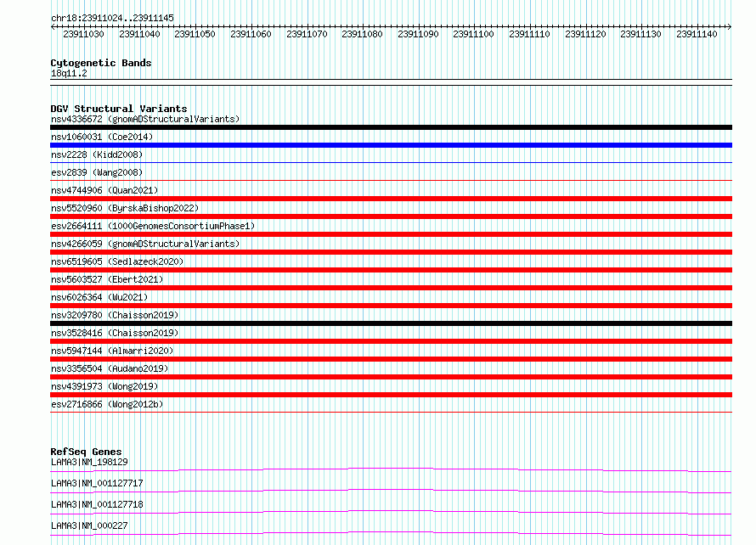Open variant nsv4744906 (Quan2021)
The width and height of the screenshot is (756, 545).
104,190
